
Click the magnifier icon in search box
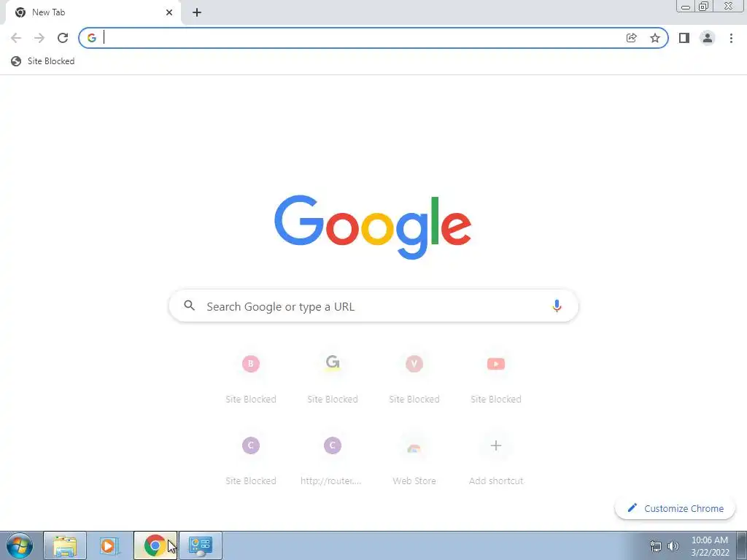(190, 306)
